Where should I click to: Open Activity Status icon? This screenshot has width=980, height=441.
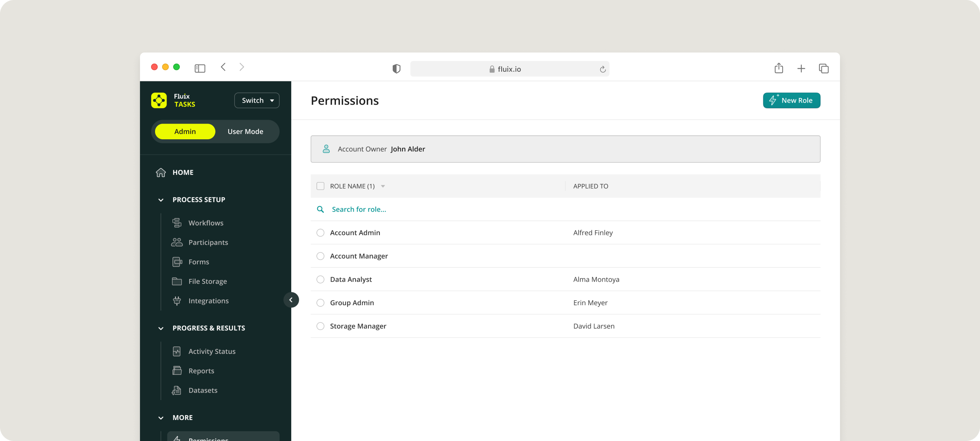(x=177, y=351)
